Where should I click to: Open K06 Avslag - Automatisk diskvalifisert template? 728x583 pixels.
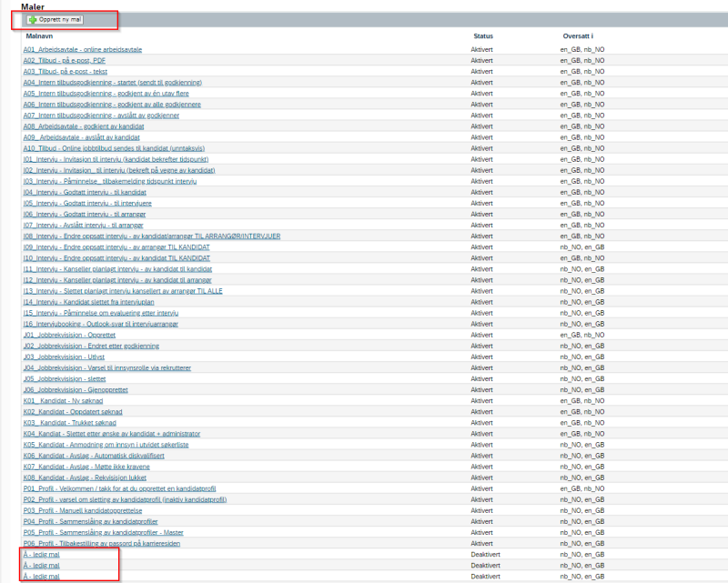click(94, 457)
